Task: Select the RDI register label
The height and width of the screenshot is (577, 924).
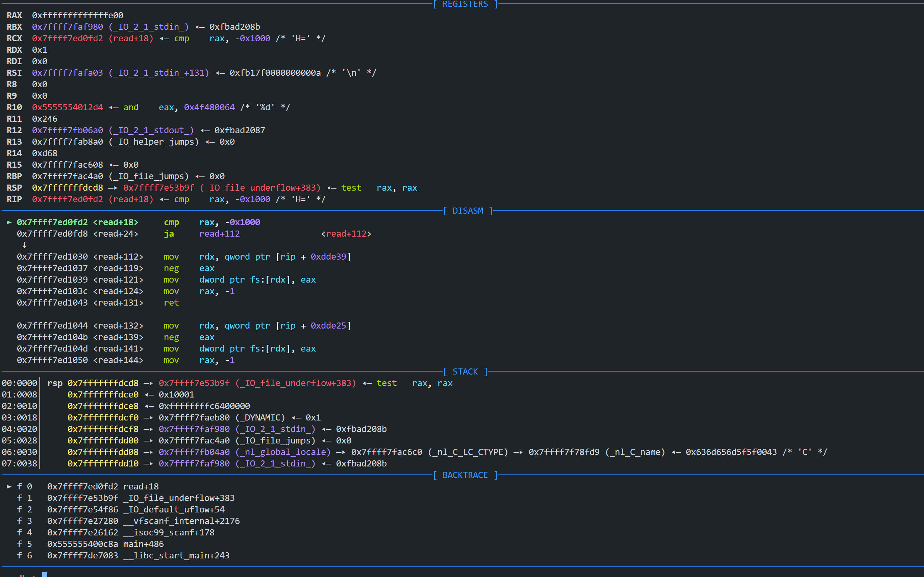Action: (15, 61)
